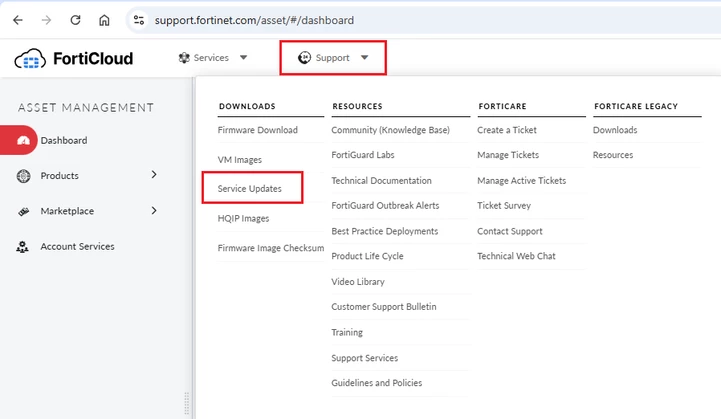Open Customer Support Bulletin link
The width and height of the screenshot is (721, 419).
click(384, 307)
